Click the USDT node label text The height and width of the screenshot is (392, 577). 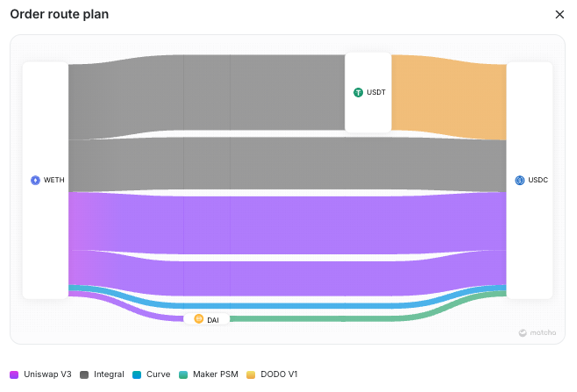coord(375,92)
